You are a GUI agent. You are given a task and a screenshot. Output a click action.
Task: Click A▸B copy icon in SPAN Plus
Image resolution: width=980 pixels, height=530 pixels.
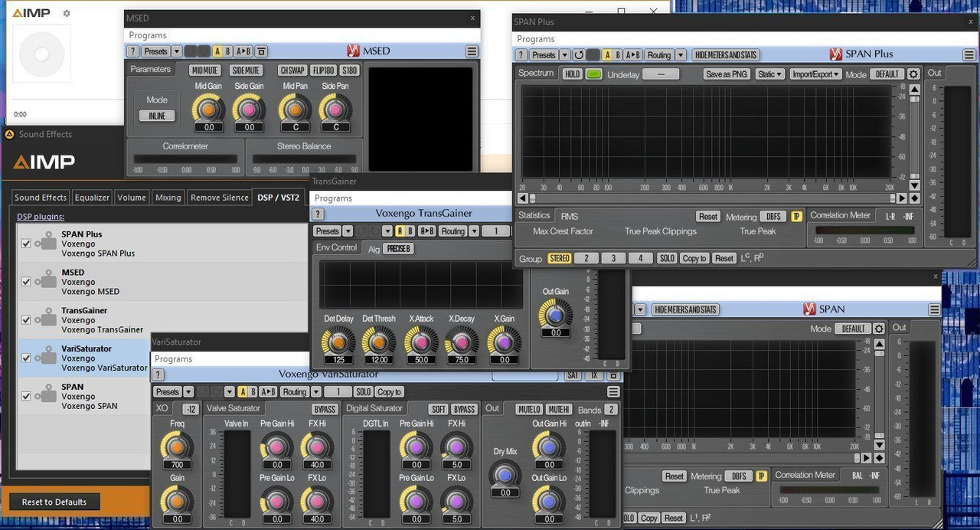coord(632,55)
